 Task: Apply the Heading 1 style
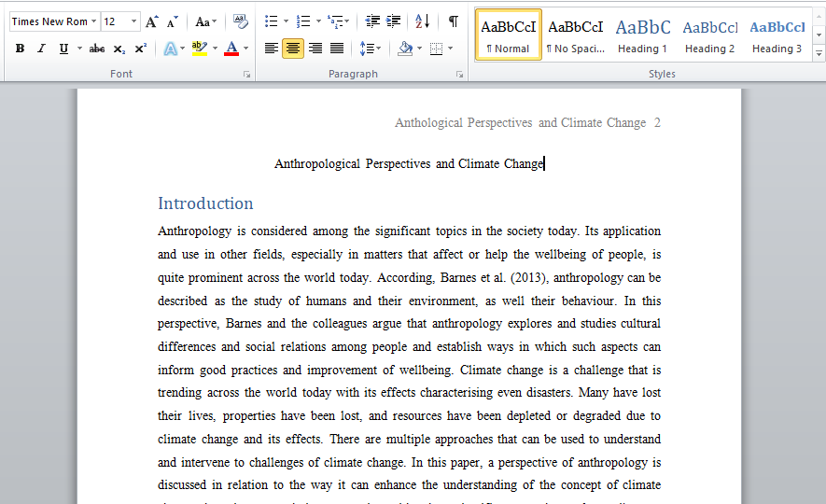pos(643,35)
